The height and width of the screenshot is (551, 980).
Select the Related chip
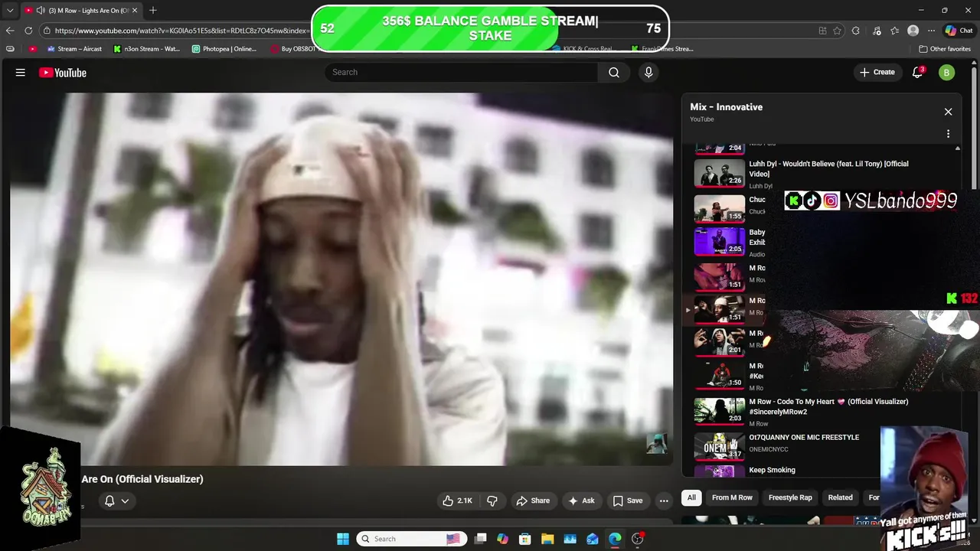point(840,497)
